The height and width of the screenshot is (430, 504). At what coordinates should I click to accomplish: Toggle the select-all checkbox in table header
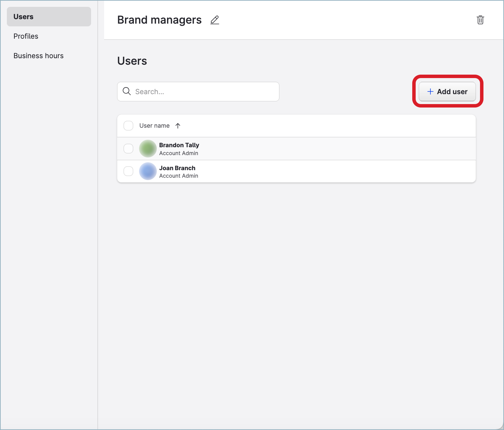coord(128,126)
